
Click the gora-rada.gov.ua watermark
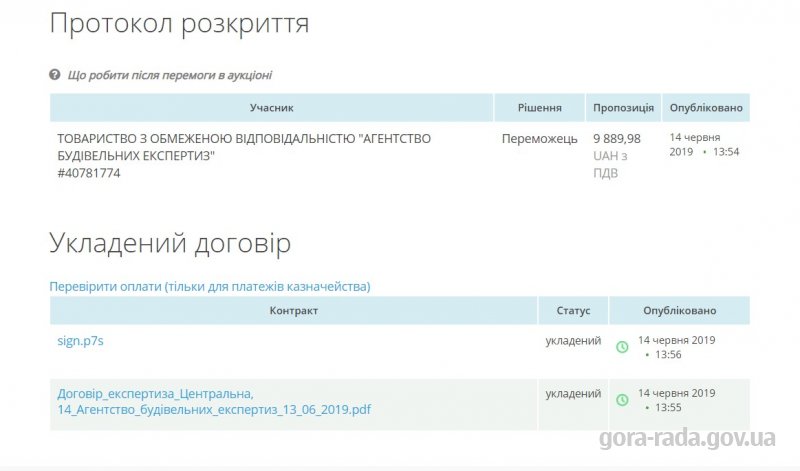[687, 438]
